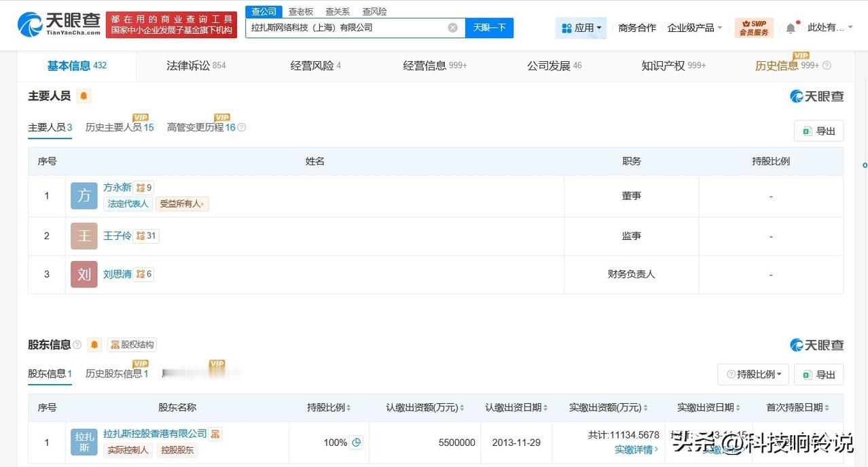
Task: Click 导出 button in 股东信息 section
Action: click(x=818, y=375)
